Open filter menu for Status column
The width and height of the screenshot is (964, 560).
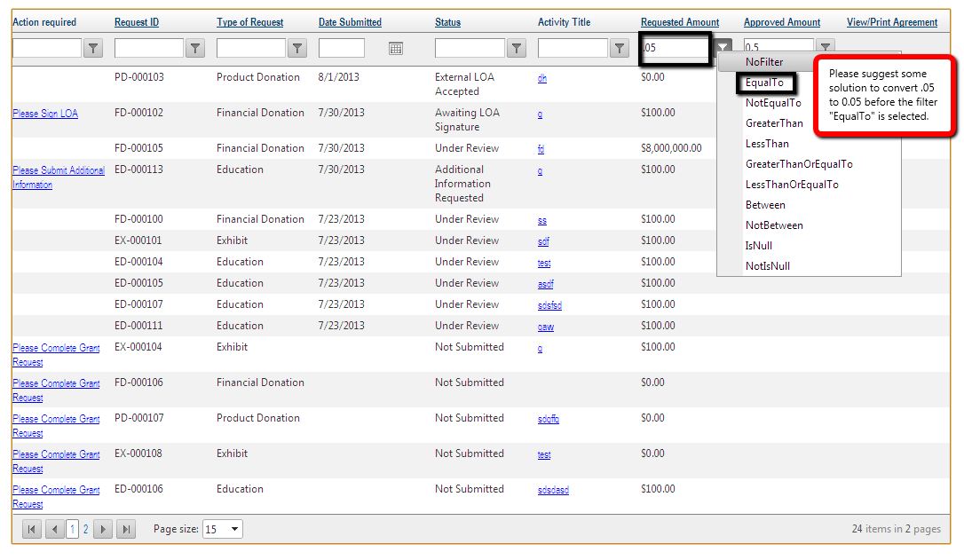point(517,48)
